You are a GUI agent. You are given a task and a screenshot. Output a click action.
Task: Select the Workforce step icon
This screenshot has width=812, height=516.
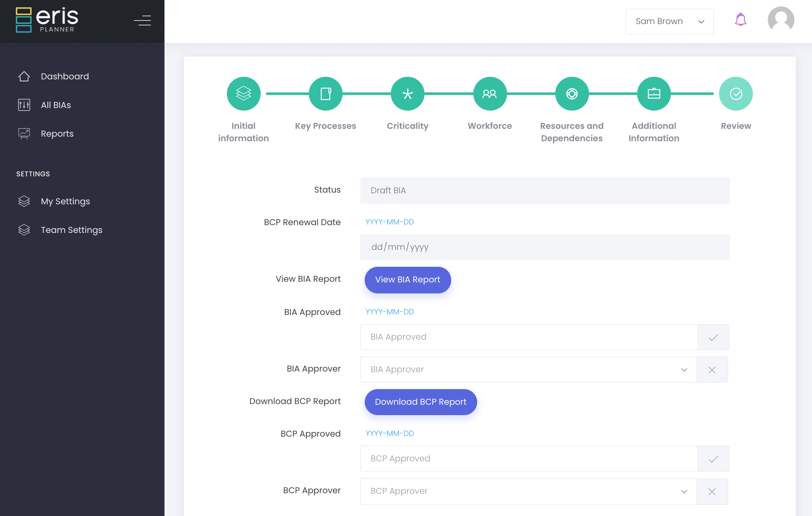tap(490, 93)
